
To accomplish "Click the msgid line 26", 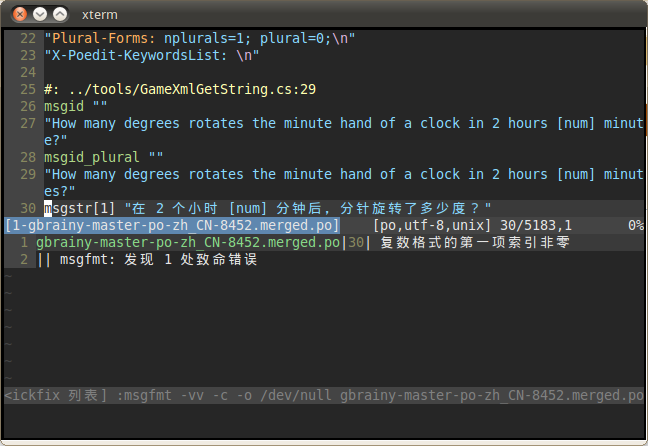I will point(76,106).
